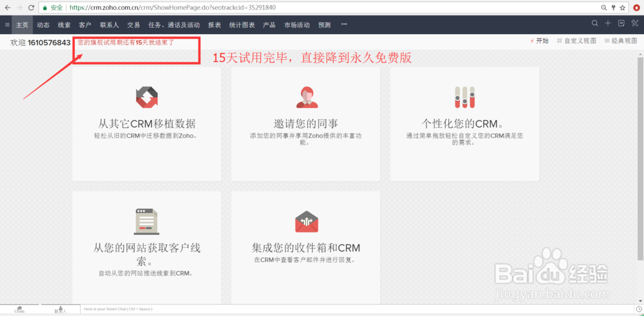Click the green secure lock icon

45,7
